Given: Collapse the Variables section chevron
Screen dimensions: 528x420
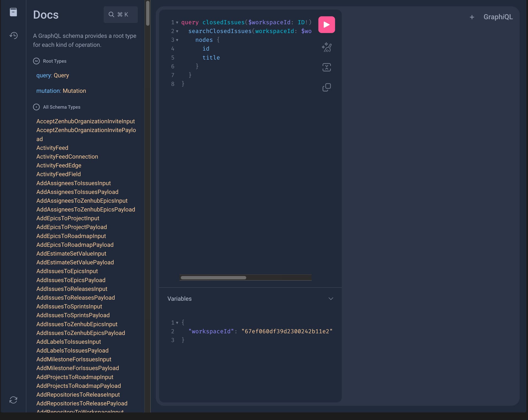Looking at the screenshot, I should click(331, 299).
